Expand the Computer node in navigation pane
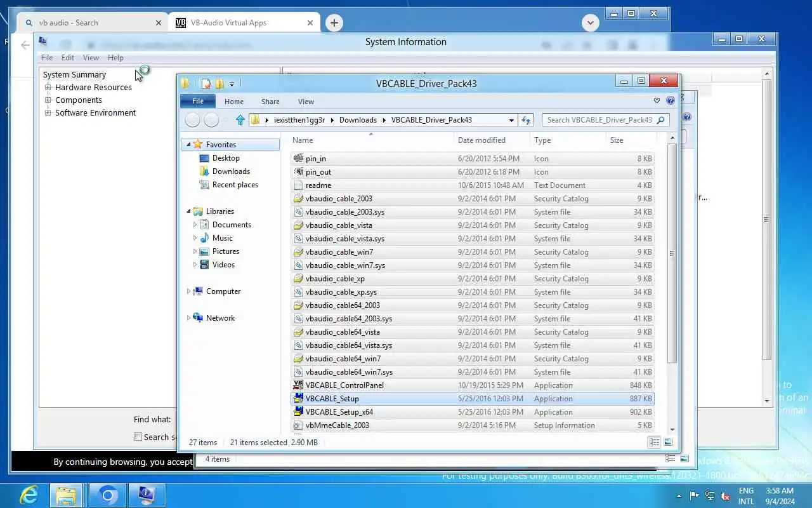 188,291
